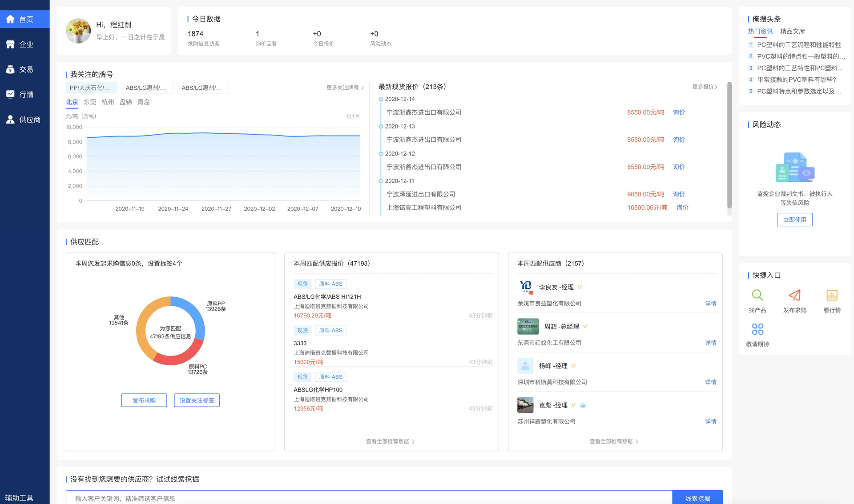The image size is (854, 504).
Task: Click the 设置关注标签 button
Action: click(197, 400)
